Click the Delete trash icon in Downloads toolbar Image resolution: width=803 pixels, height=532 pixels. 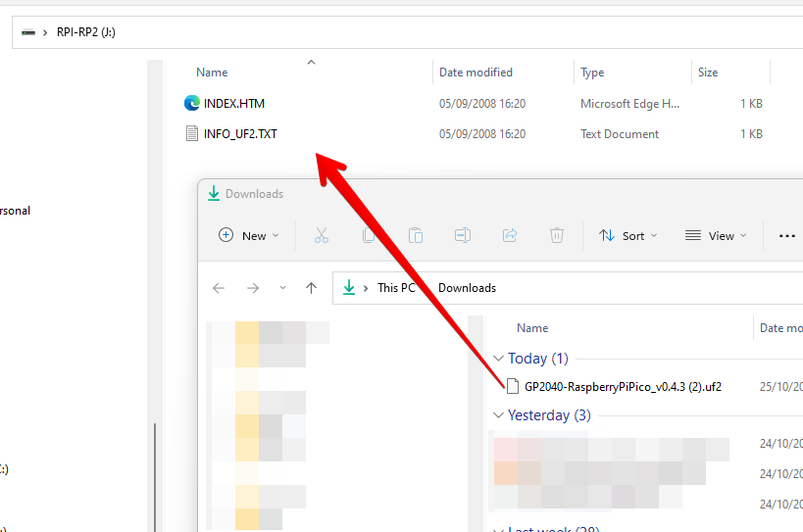[557, 235]
